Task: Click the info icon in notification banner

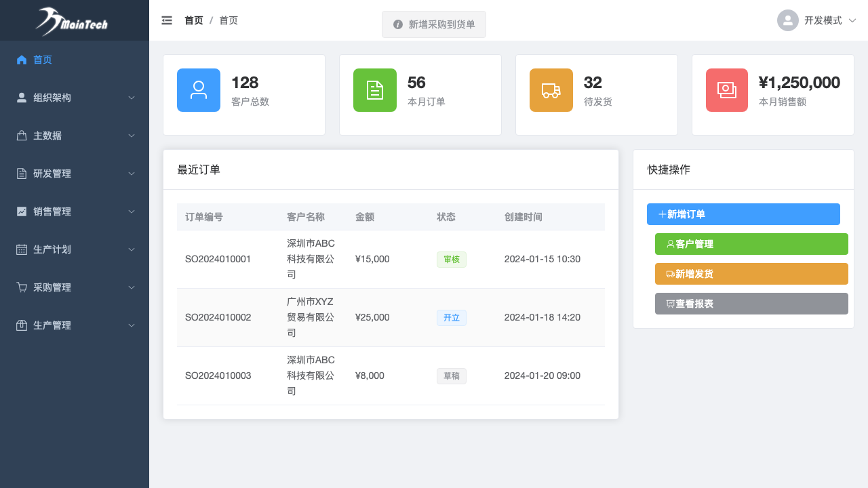Action: tap(398, 24)
